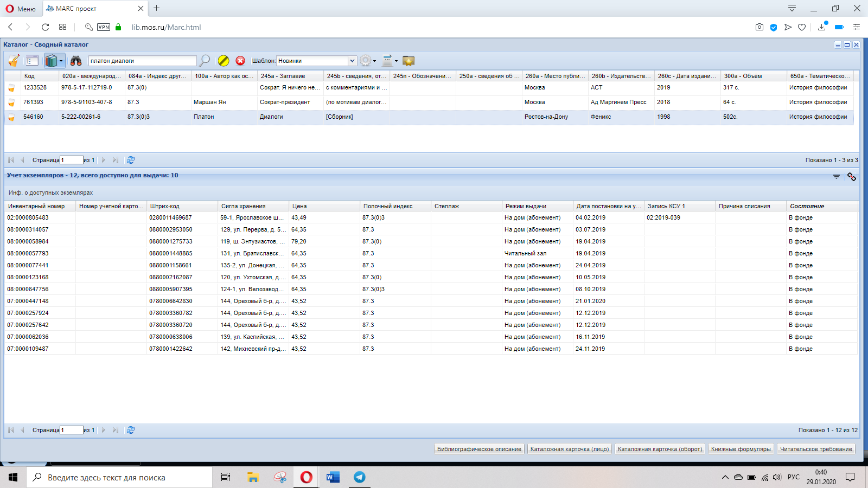The height and width of the screenshot is (488, 868).
Task: Click the binoculars advanced search icon
Action: [x=76, y=61]
